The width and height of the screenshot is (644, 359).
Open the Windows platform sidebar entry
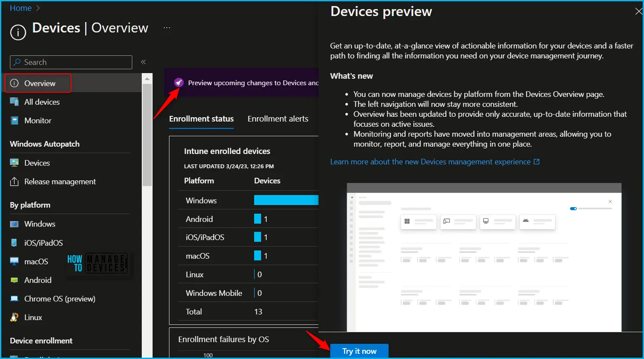click(x=40, y=224)
